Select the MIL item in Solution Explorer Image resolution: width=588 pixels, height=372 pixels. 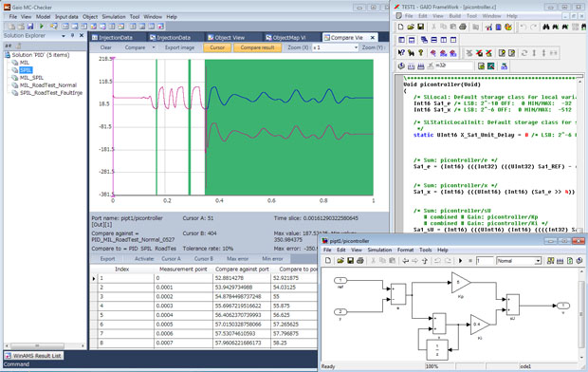pos(25,63)
